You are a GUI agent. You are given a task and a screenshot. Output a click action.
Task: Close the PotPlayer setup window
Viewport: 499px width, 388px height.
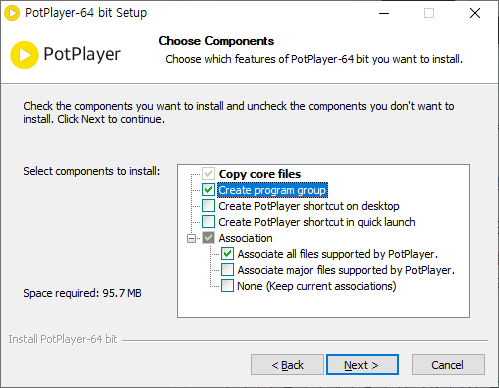point(475,13)
